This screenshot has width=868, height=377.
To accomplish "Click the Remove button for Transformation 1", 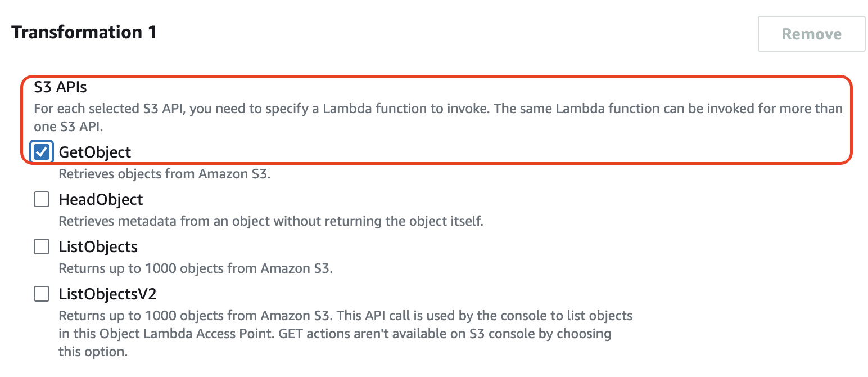I will [811, 34].
